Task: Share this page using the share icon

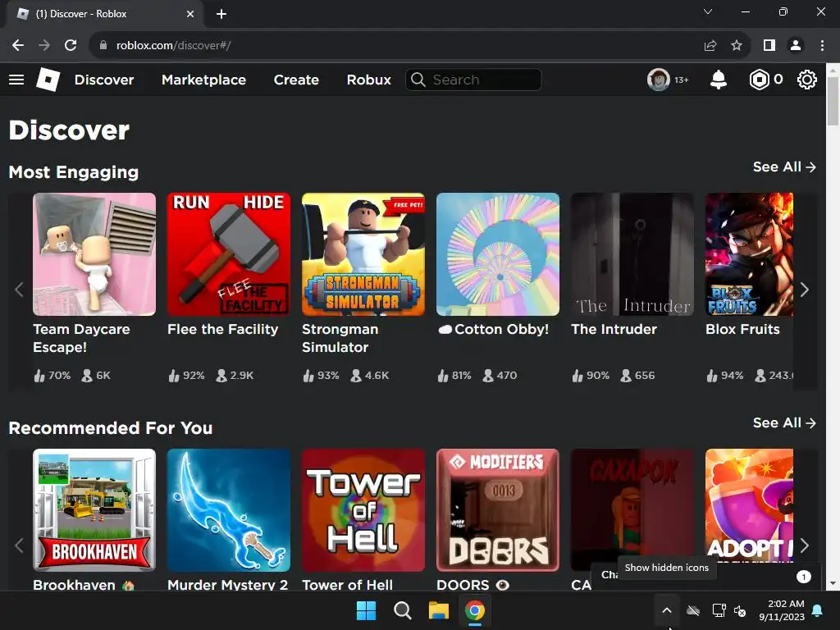Action: pos(710,46)
